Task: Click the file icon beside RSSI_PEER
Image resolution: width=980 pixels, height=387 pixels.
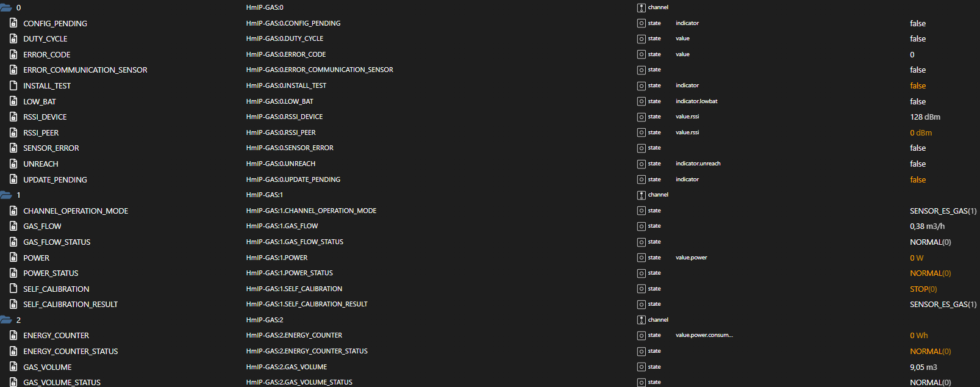Action: pyautogui.click(x=13, y=132)
